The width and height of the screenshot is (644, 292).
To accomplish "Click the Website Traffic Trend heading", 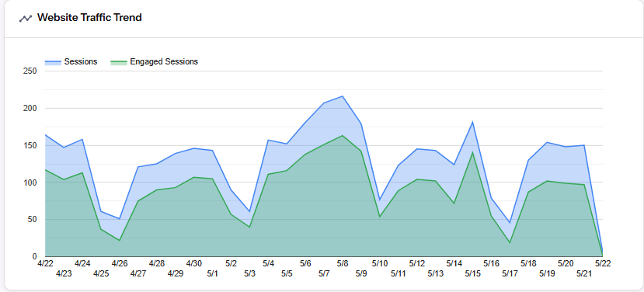I will point(89,18).
